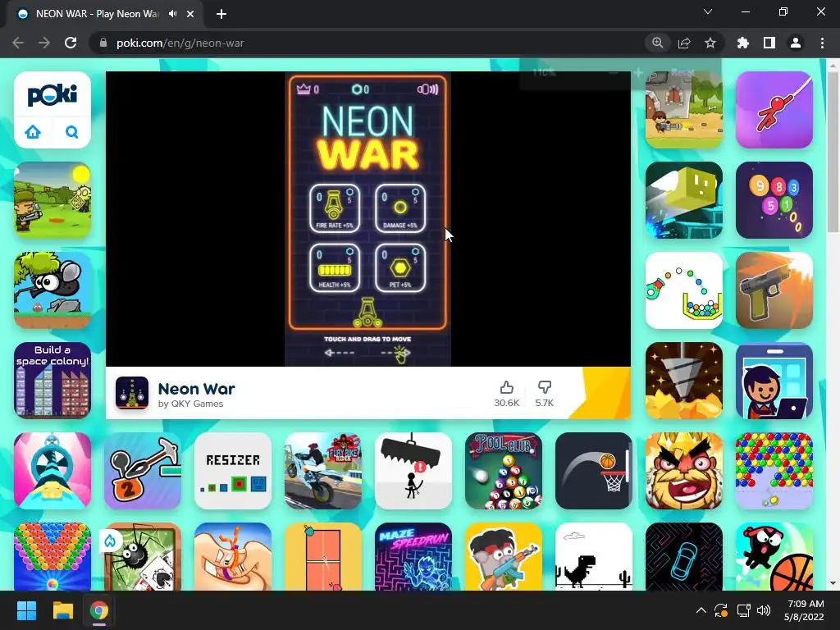Image resolution: width=840 pixels, height=630 pixels.
Task: Open the Pool Club game thumbnail
Action: pos(504,471)
